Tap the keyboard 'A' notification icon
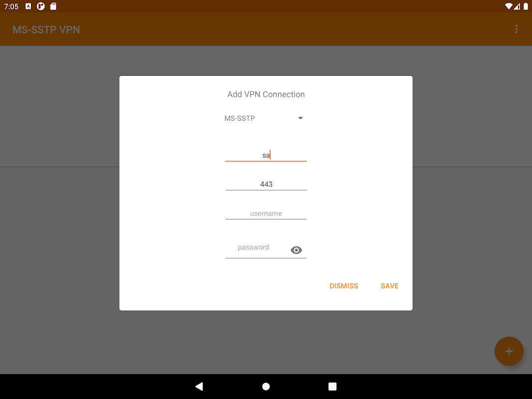This screenshot has width=532, height=399. pyautogui.click(x=28, y=6)
